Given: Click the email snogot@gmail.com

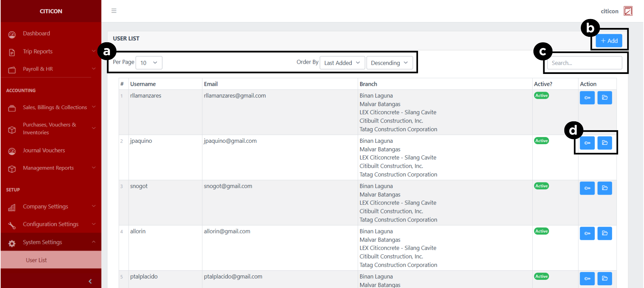Looking at the screenshot, I should tap(228, 186).
